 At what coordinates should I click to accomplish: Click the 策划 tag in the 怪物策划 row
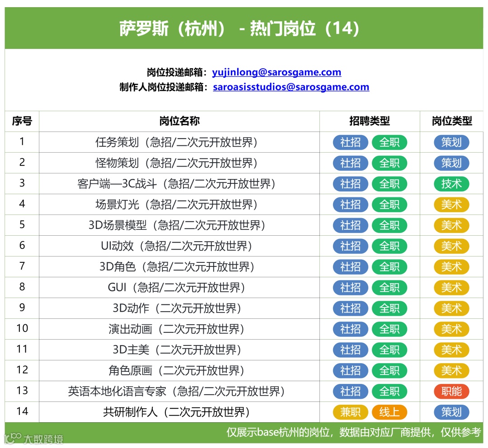tap(451, 163)
